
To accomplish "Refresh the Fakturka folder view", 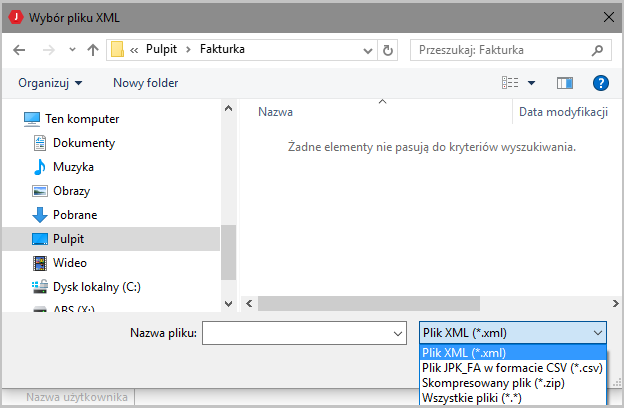I will pyautogui.click(x=388, y=48).
